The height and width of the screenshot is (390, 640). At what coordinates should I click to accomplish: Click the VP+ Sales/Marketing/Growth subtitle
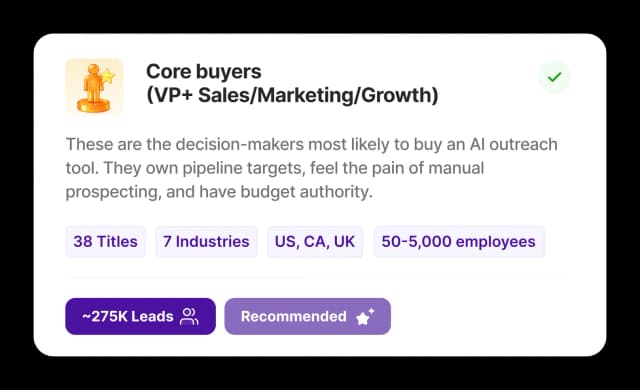(292, 95)
